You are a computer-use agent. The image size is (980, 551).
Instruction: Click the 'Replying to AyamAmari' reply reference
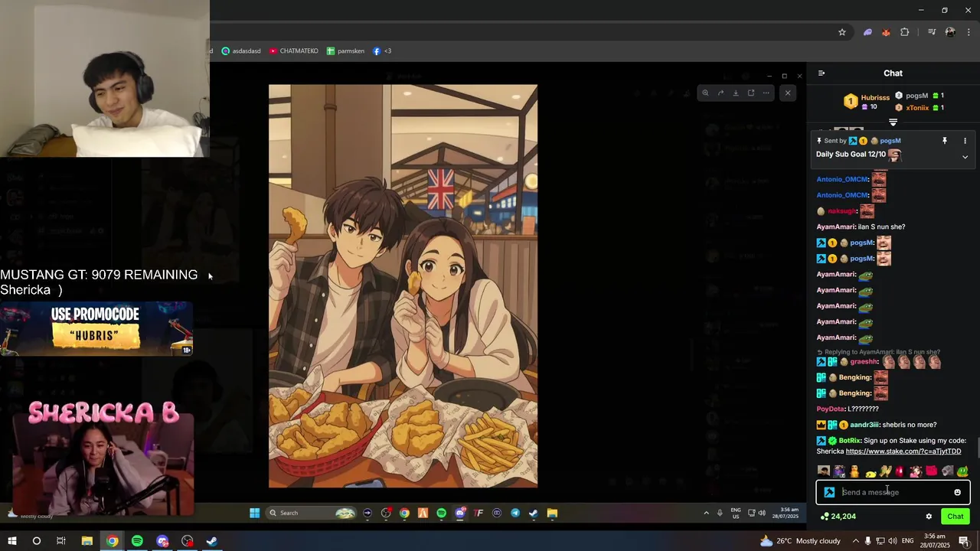point(879,352)
